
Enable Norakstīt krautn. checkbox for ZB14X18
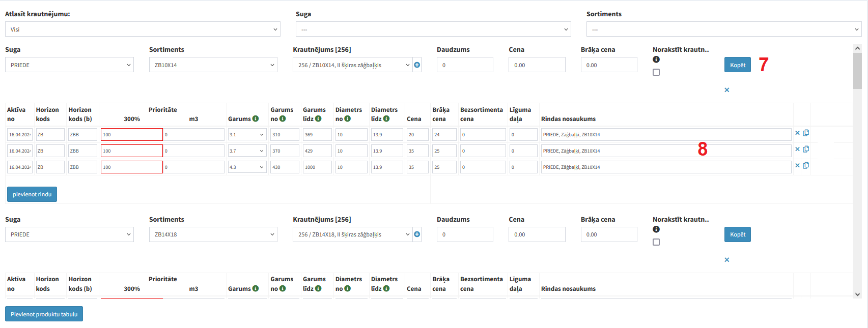(656, 242)
